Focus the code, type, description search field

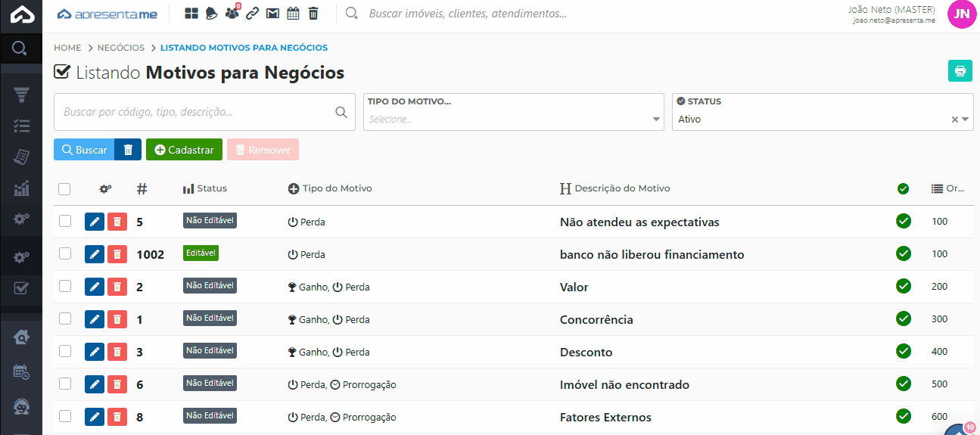tap(197, 112)
